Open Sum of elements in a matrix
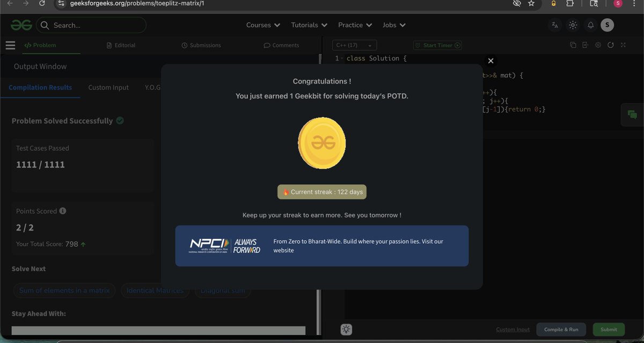The height and width of the screenshot is (343, 644). click(64, 290)
